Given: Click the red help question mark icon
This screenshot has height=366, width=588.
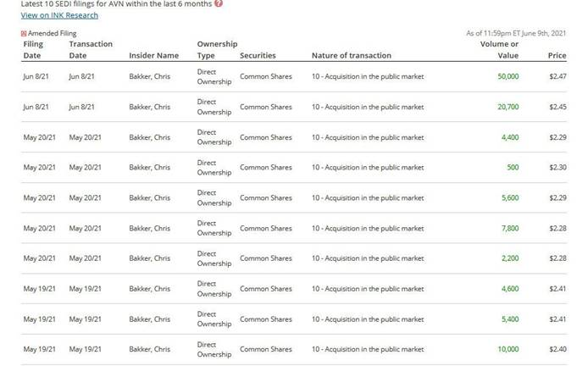Looking at the screenshot, I should [219, 3].
